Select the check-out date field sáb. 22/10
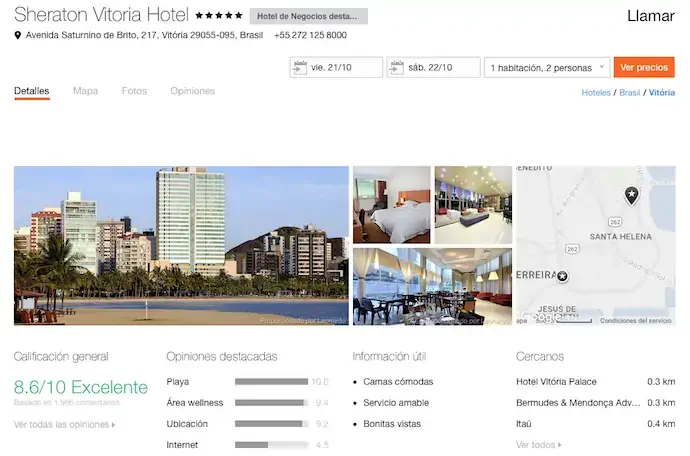Image resolution: width=690 pixels, height=456 pixels. [433, 67]
